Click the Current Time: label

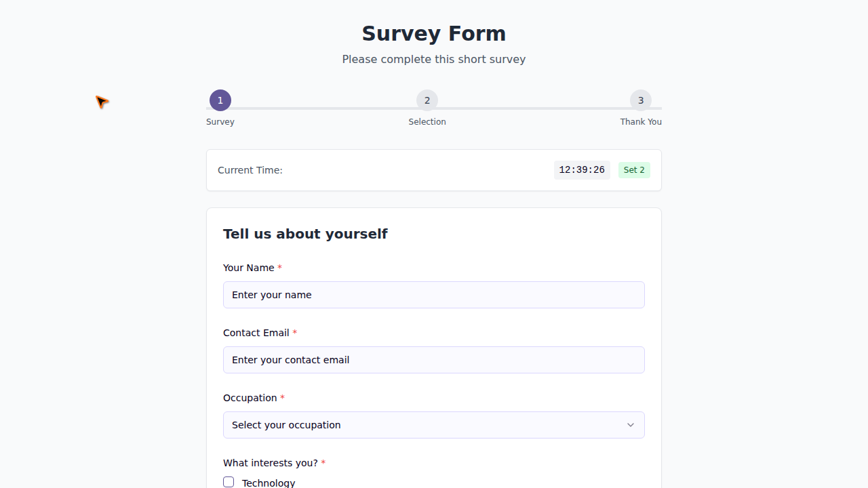(x=250, y=170)
